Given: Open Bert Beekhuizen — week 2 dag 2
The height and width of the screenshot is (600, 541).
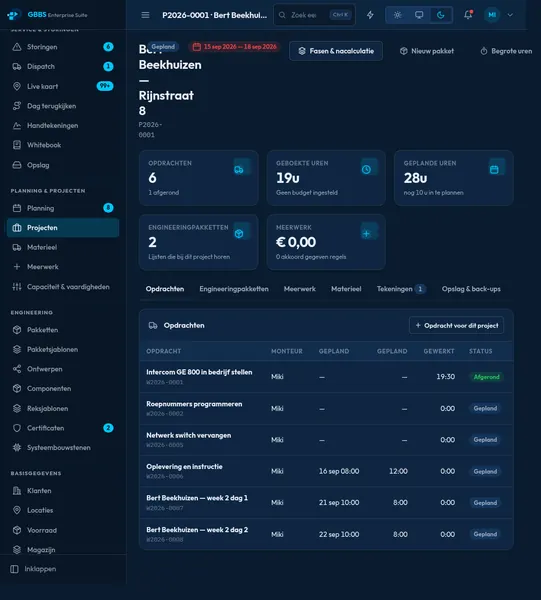Looking at the screenshot, I should pos(326,534).
